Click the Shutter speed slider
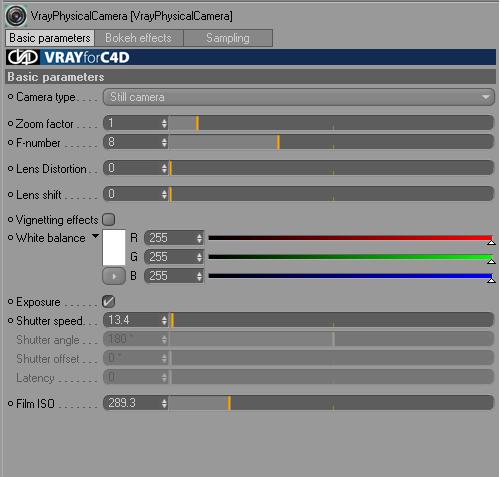500x477 pixels. (331, 320)
